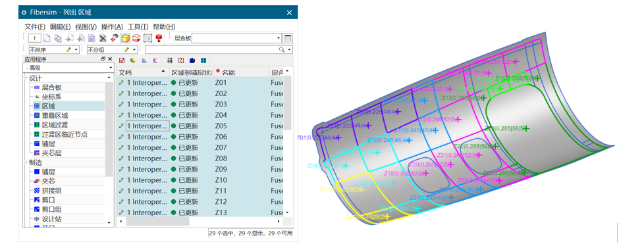The image size is (644, 244).
Task: Close the 应用程序 side panel
Action: (x=110, y=59)
